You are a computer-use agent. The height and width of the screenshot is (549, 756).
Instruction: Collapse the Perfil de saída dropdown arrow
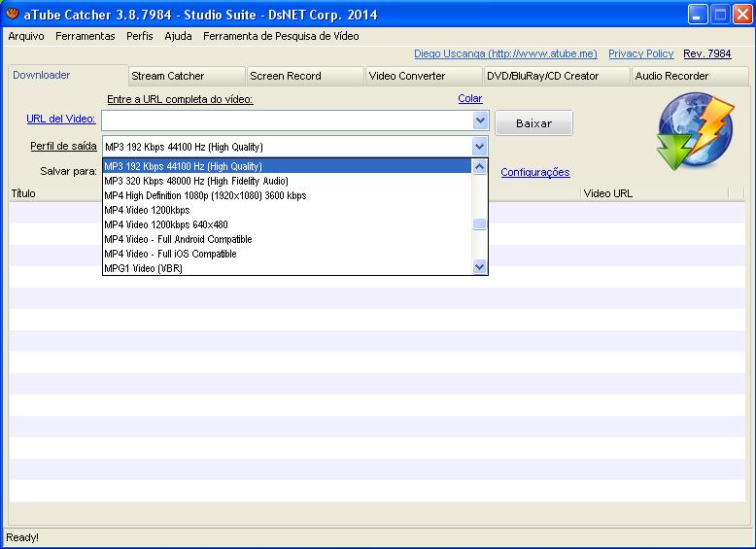tap(479, 147)
